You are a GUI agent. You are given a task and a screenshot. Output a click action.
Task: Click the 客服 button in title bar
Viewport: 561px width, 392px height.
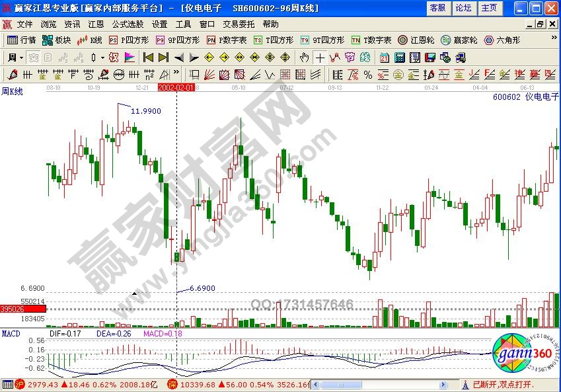coord(437,8)
